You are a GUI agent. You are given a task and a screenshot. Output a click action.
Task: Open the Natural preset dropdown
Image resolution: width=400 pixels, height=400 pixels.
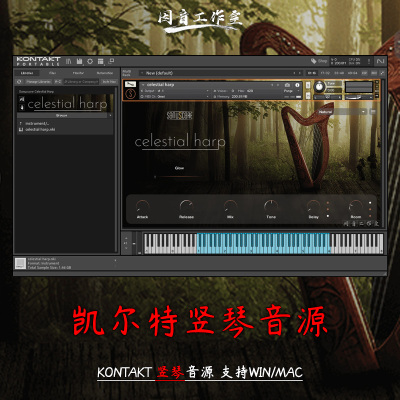click(342, 112)
